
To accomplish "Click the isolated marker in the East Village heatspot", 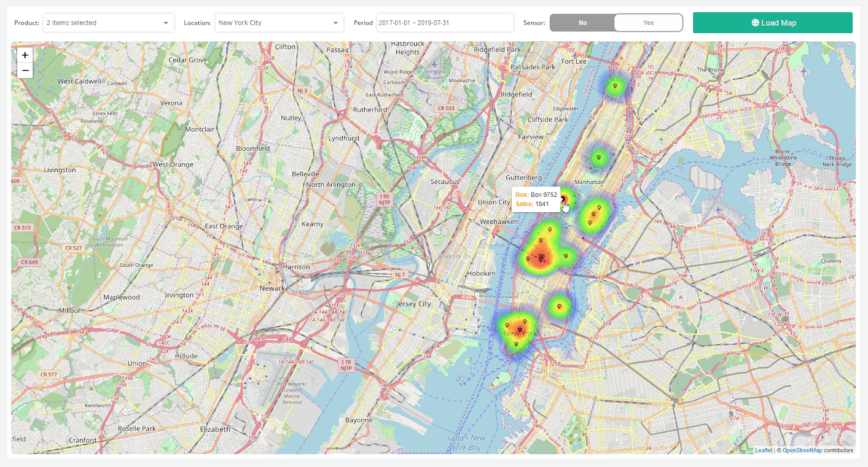I will pyautogui.click(x=559, y=306).
